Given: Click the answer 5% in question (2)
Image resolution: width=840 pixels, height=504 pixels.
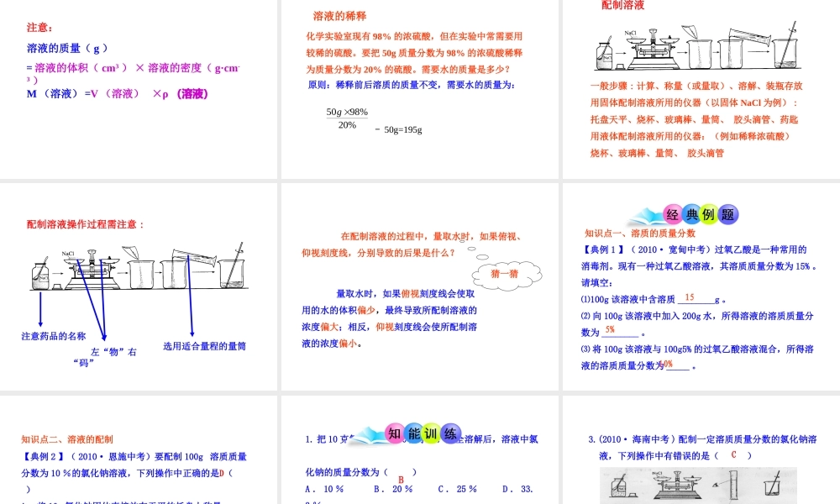Looking at the screenshot, I should (610, 329).
